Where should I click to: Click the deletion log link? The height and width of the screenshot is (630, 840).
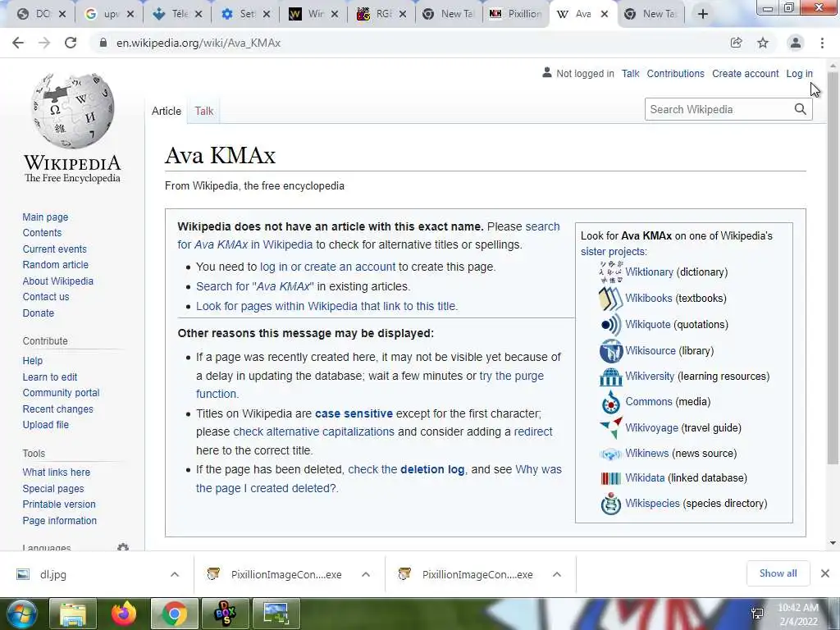tap(432, 470)
